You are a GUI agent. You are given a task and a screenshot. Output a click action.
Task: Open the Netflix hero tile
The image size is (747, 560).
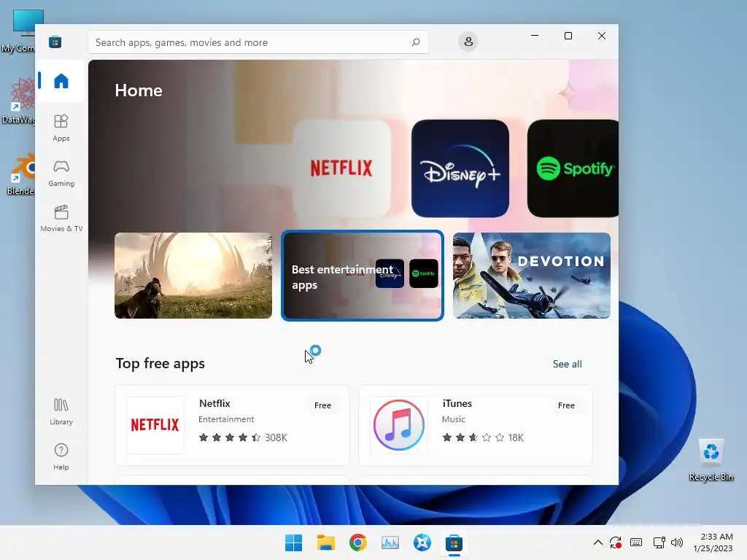click(x=341, y=168)
